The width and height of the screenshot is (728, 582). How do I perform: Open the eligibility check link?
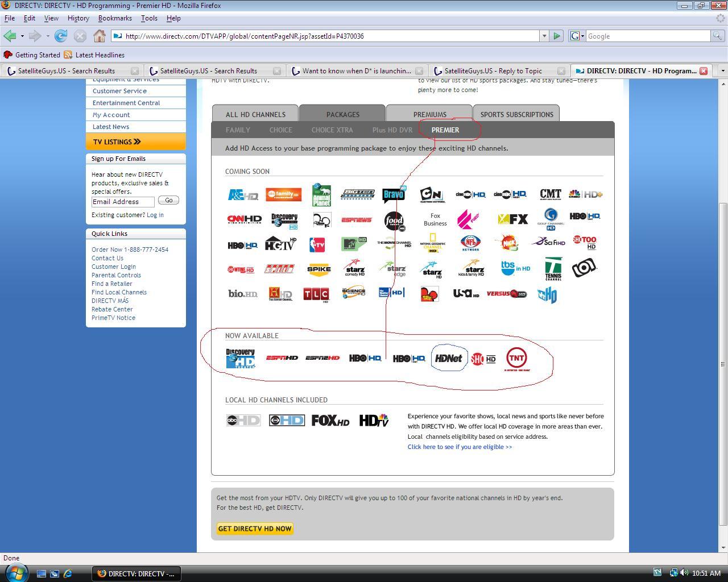(x=460, y=447)
